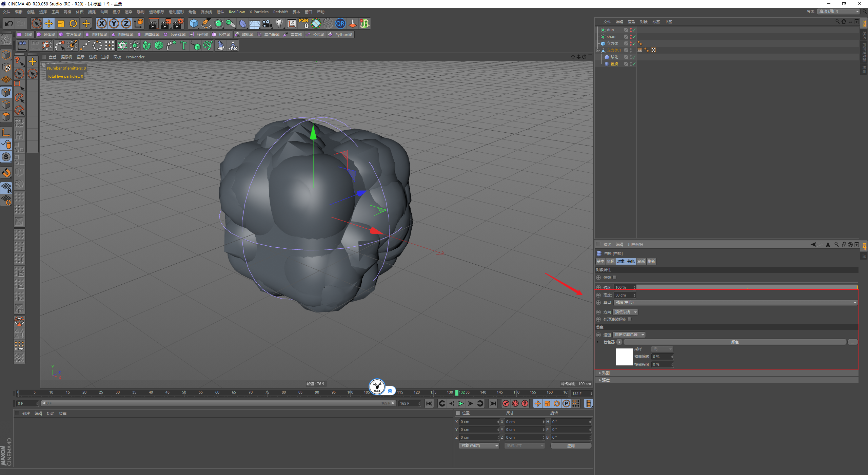The height and width of the screenshot is (475, 868).
Task: Open the RealFlow menu
Action: [x=237, y=12]
